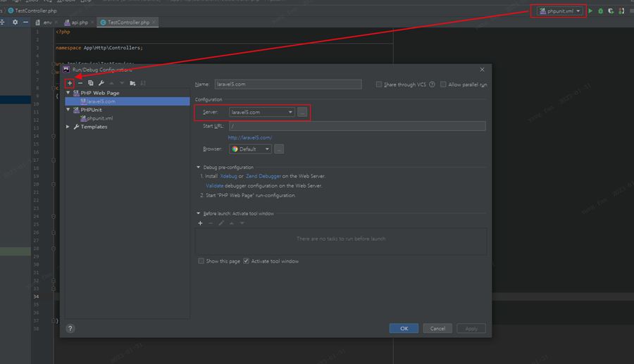The width and height of the screenshot is (634, 364).
Task: Start debugging with green bug icon
Action: pyautogui.click(x=600, y=11)
